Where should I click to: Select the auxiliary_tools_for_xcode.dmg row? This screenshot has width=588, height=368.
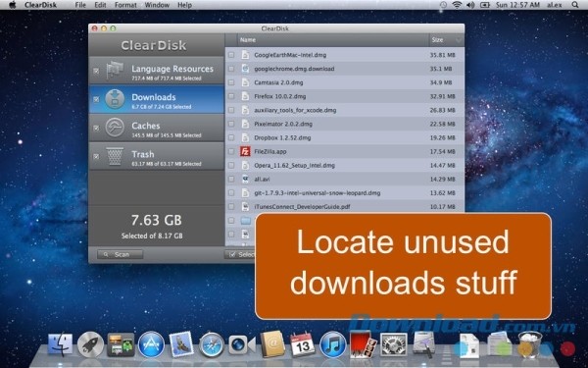pos(345,110)
